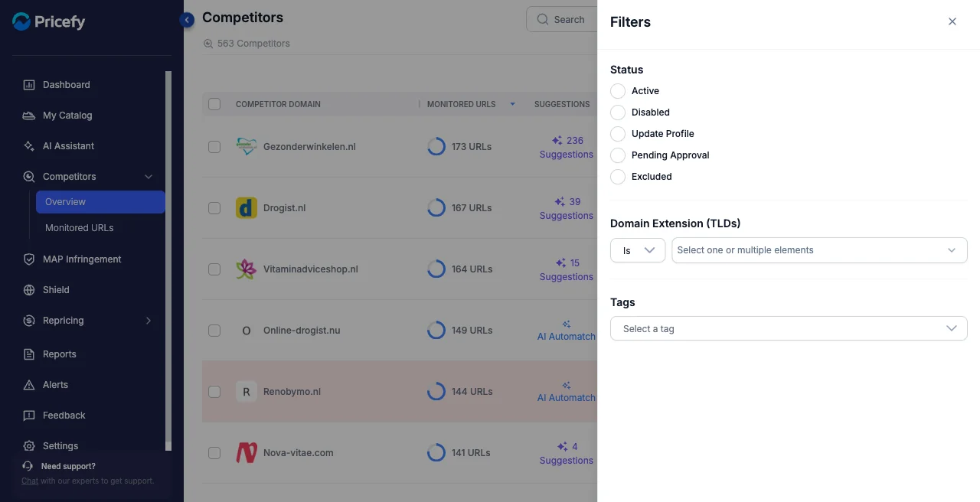Select the Active status radio

pos(618,91)
